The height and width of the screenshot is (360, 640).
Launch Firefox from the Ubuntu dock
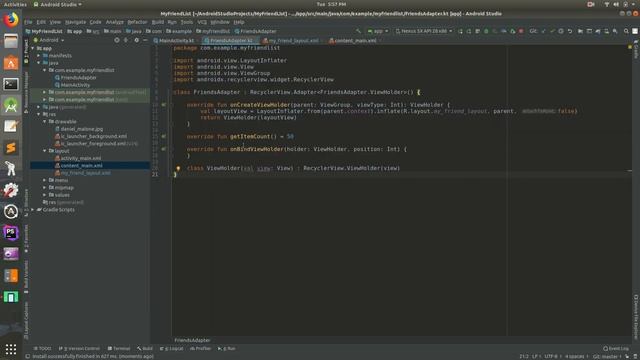coord(11,20)
